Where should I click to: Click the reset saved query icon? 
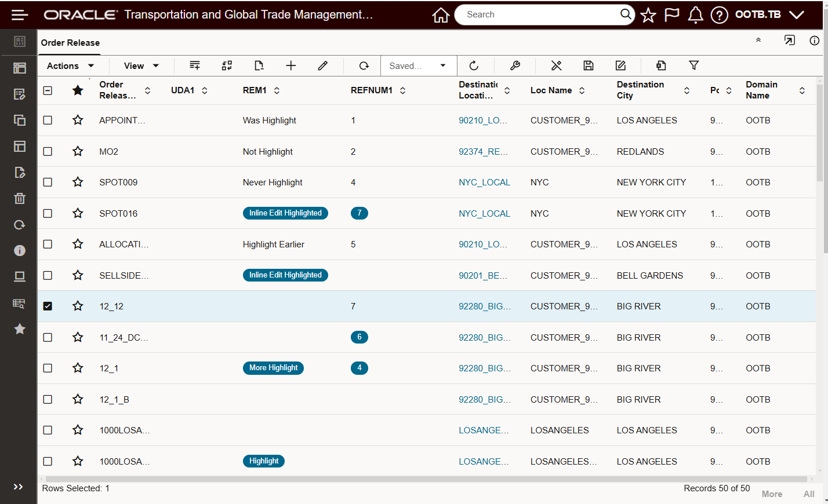click(474, 65)
